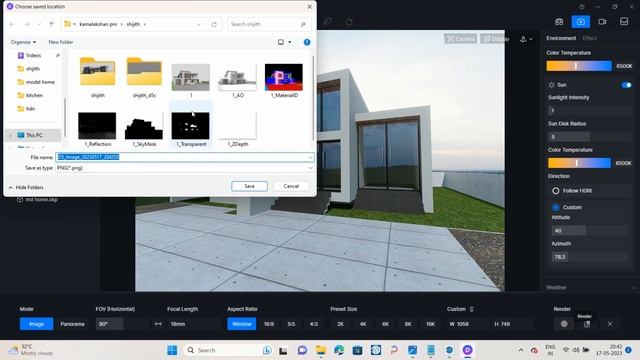Open weather widget on taskbar

coord(31,350)
